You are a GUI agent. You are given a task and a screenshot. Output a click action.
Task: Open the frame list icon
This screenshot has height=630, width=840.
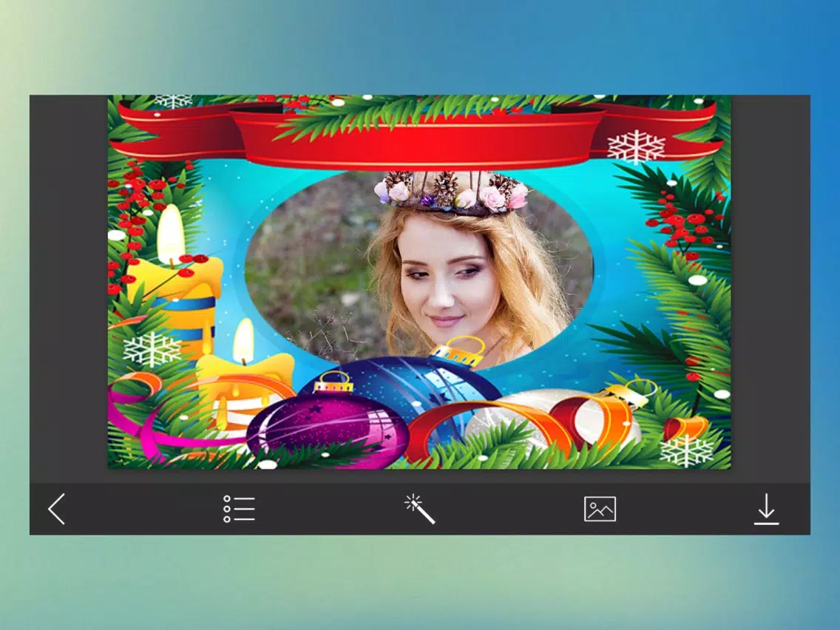pyautogui.click(x=239, y=509)
